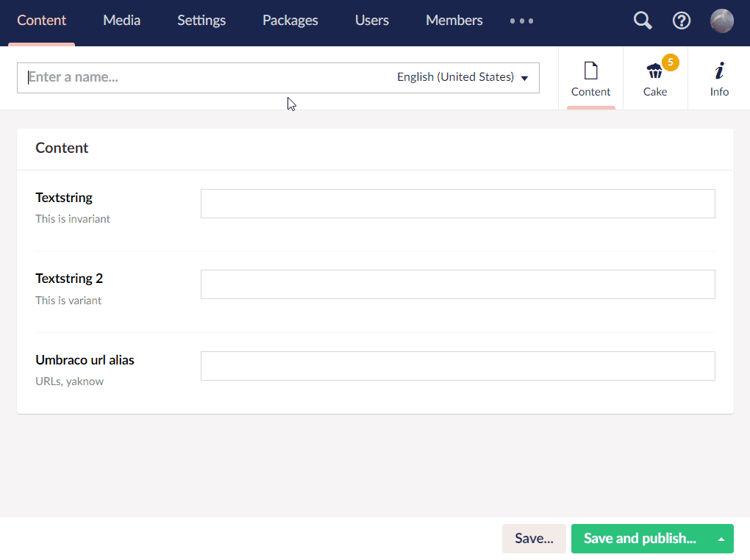The image size is (750, 560).
Task: Open global search
Action: (642, 21)
